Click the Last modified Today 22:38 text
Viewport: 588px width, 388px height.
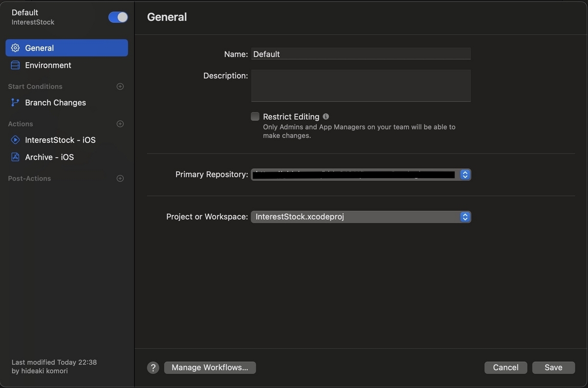[x=54, y=362]
